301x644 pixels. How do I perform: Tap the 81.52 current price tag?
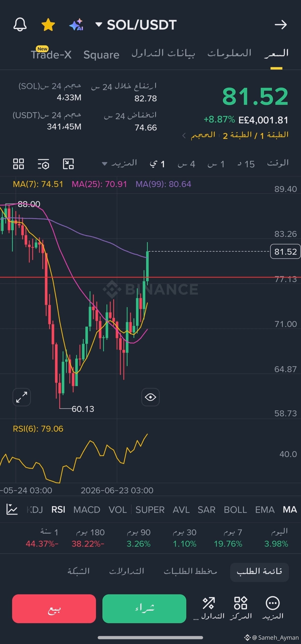(x=285, y=252)
